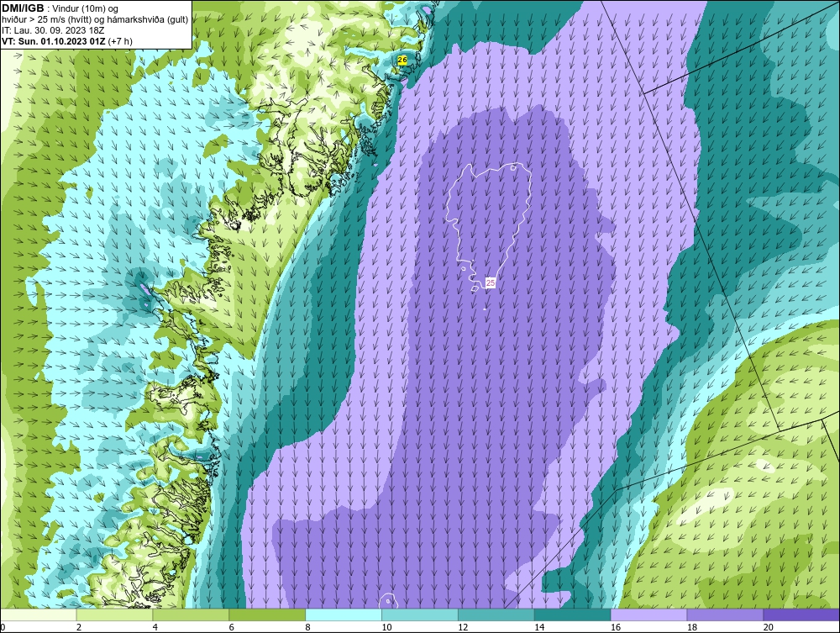Select the 12-14 m/s teal swatch
Viewport: 840px width, 633px height.
tap(496, 615)
